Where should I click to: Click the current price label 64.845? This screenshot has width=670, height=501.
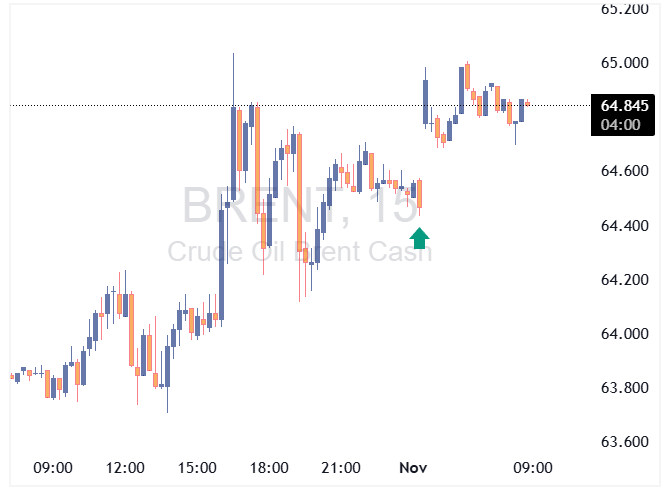click(x=624, y=106)
